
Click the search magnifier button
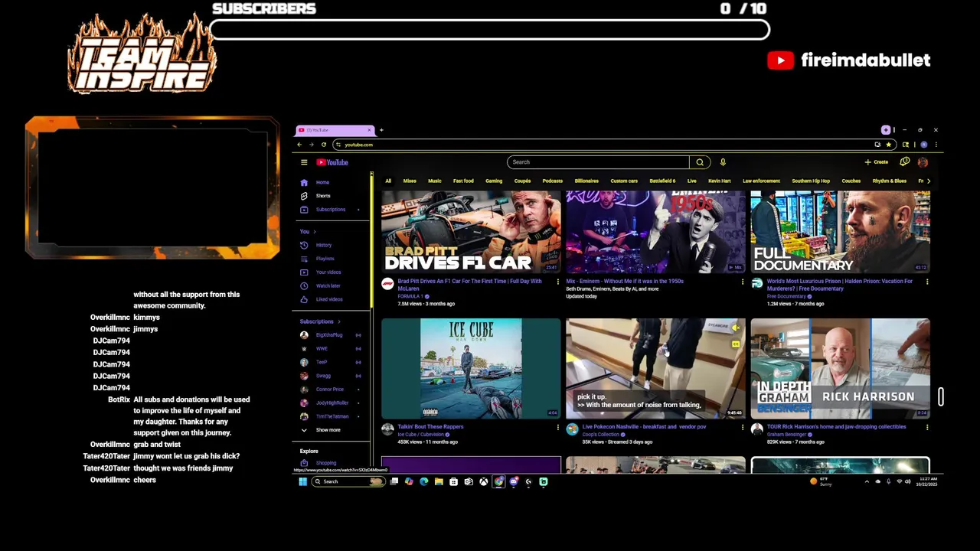[699, 162]
